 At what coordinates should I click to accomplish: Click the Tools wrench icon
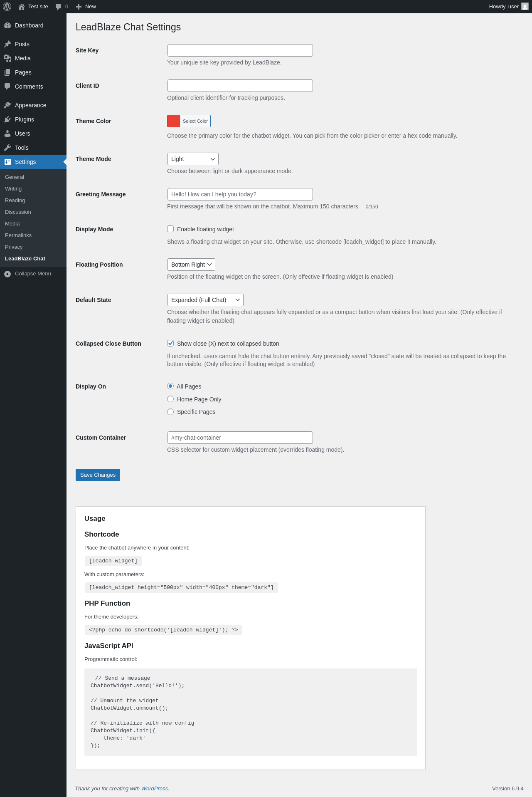coord(7,148)
